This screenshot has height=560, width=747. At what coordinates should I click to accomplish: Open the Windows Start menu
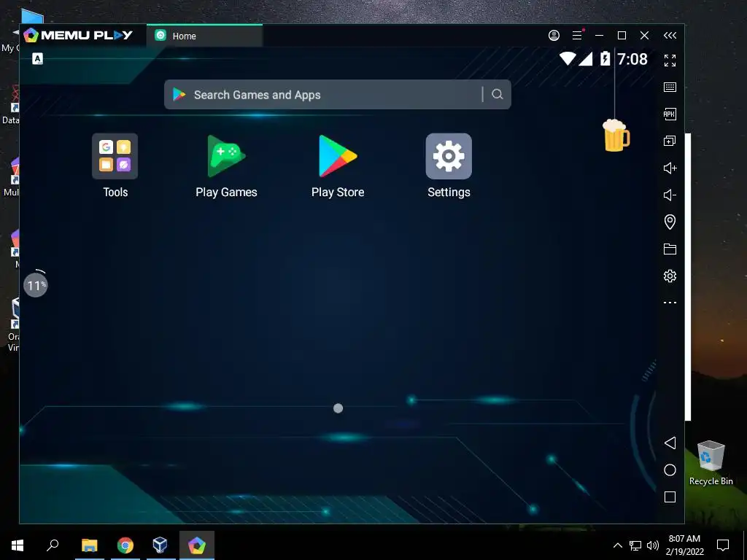coord(18,545)
